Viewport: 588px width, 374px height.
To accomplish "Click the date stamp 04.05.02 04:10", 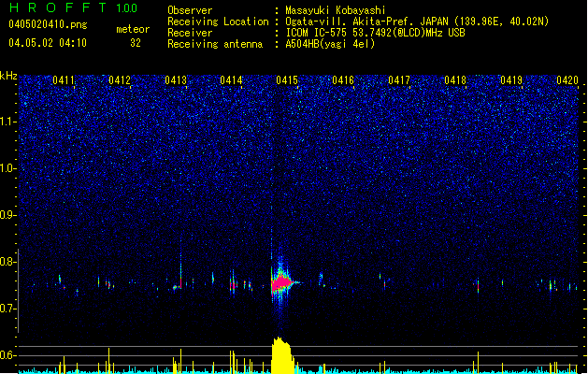I will click(48, 43).
